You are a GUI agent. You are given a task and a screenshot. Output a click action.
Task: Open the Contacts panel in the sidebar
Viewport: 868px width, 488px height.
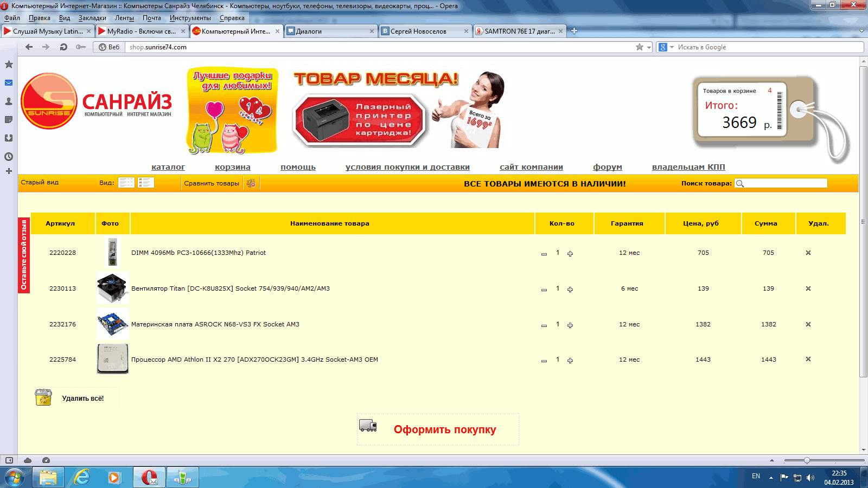point(9,101)
